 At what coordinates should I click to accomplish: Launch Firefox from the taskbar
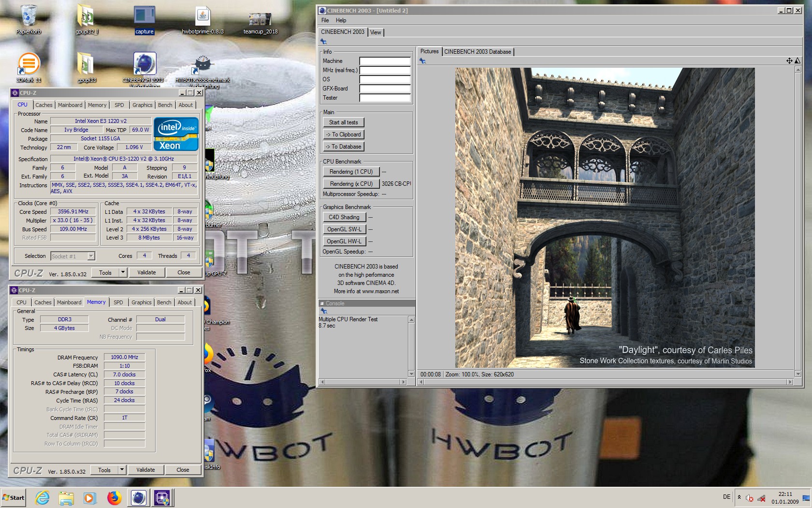click(x=114, y=497)
